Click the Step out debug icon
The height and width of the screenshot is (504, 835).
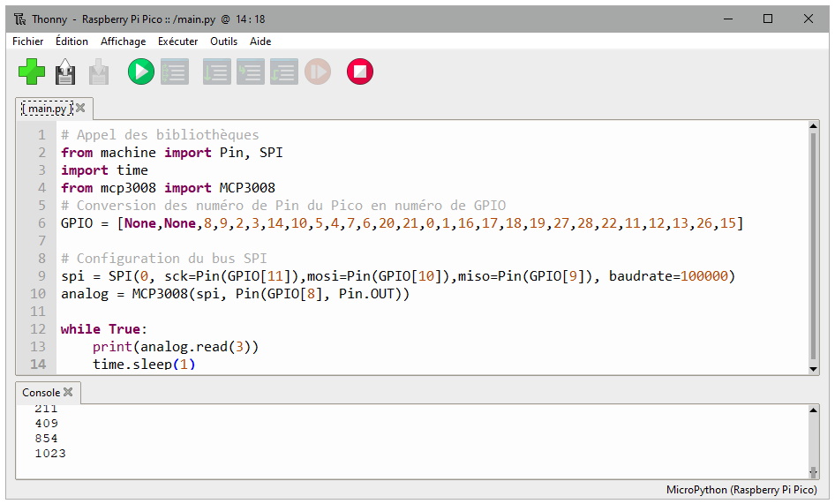tap(283, 71)
